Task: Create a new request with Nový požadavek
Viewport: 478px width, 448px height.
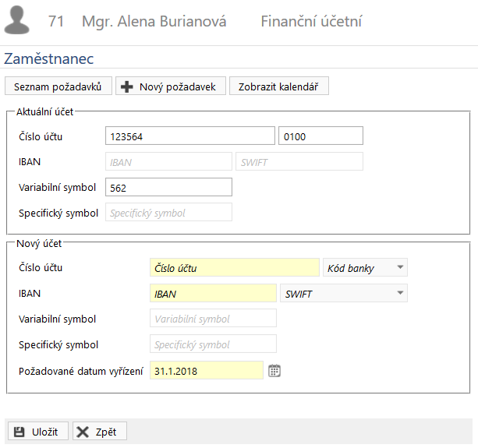Action: point(171,86)
